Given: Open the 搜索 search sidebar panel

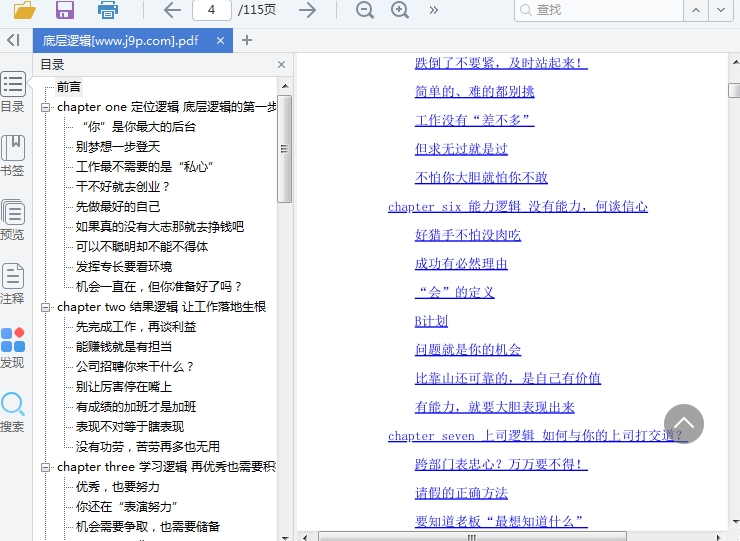Looking at the screenshot, I should 13,411.
